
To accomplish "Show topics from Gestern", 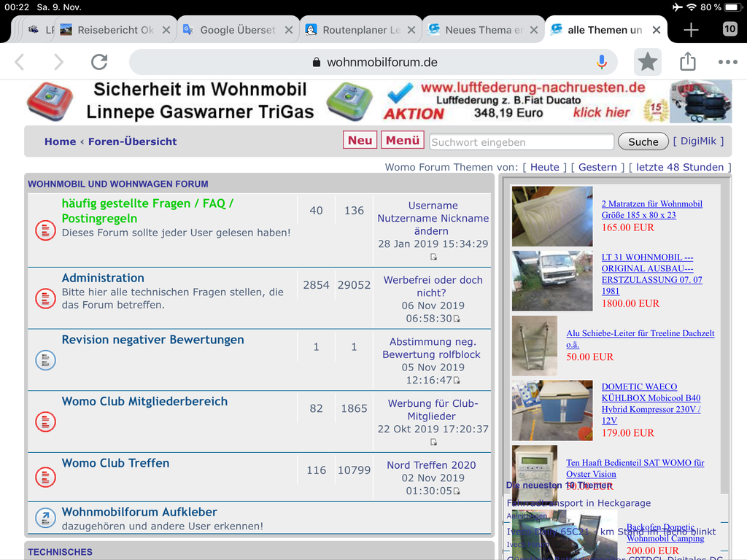I will click(597, 167).
